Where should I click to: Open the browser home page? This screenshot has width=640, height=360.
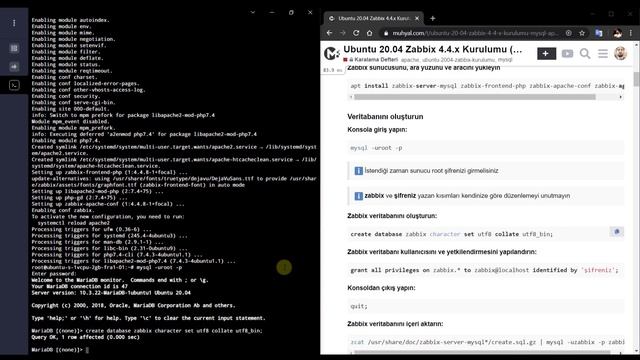click(369, 33)
